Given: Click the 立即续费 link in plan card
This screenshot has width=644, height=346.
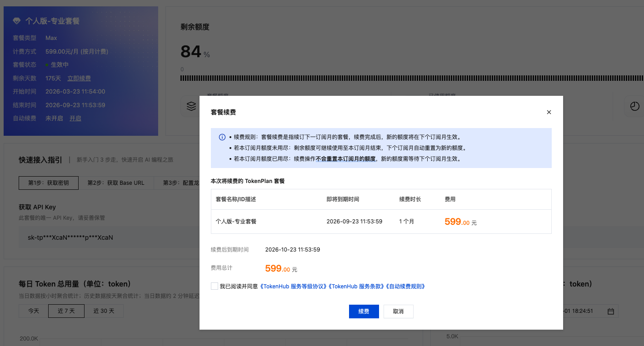Looking at the screenshot, I should point(79,78).
